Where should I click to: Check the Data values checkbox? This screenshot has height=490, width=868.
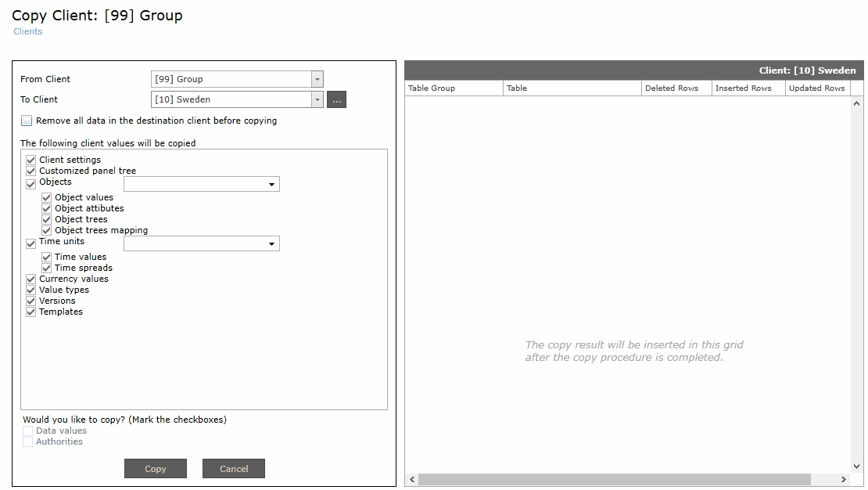[28, 431]
